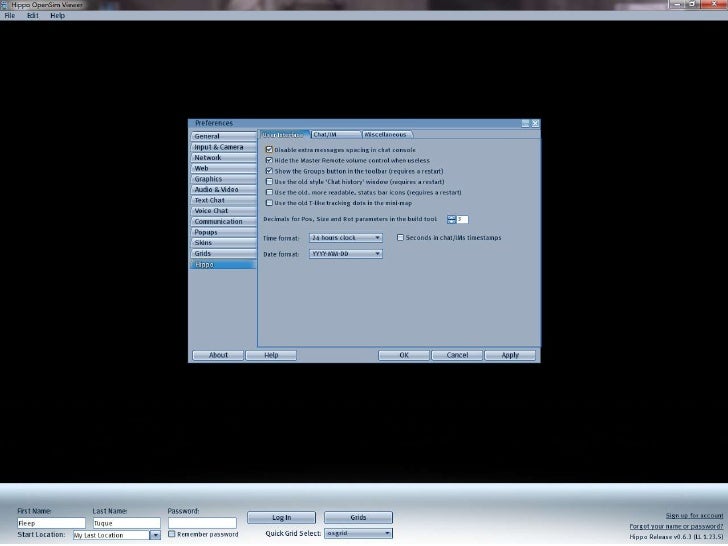Click the Apply button
The height and width of the screenshot is (546, 728).
(x=510, y=355)
